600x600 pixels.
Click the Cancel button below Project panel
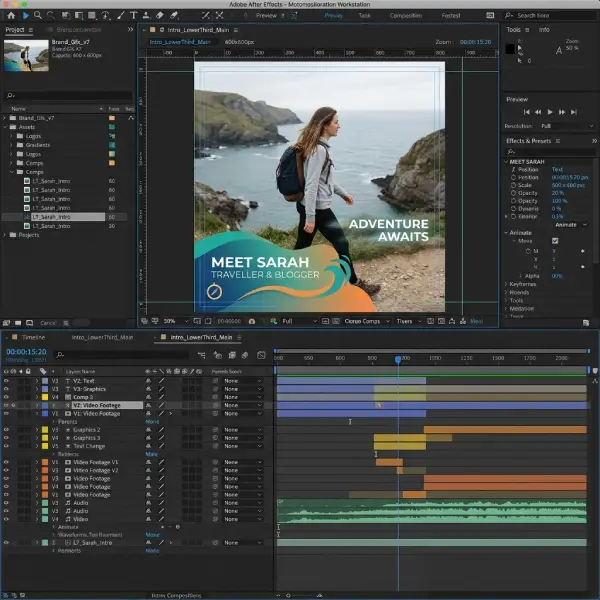pos(48,323)
